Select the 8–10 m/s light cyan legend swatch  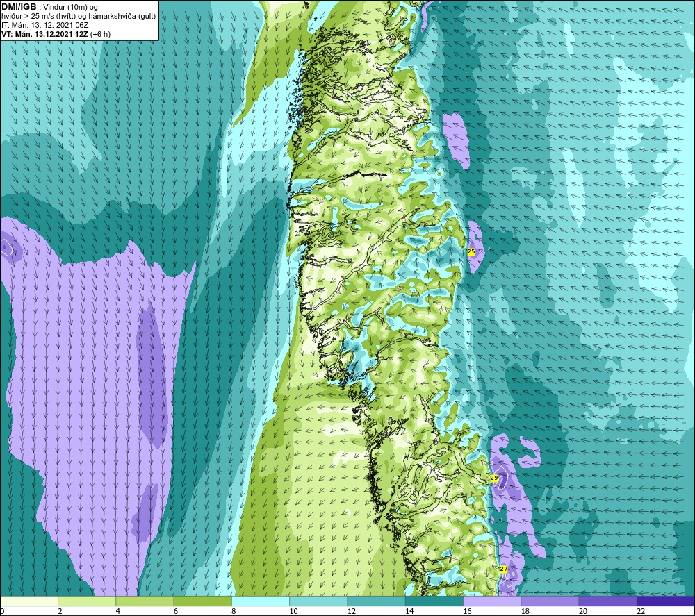pos(261,601)
